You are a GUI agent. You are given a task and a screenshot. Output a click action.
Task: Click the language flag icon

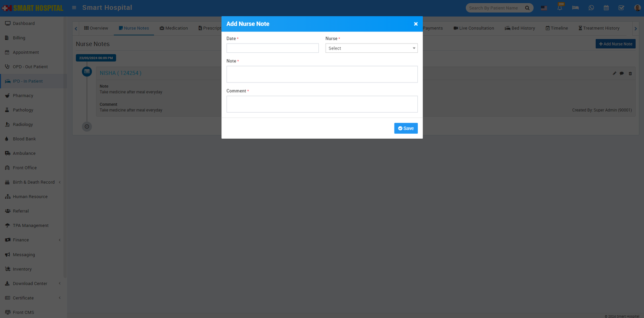(x=544, y=8)
